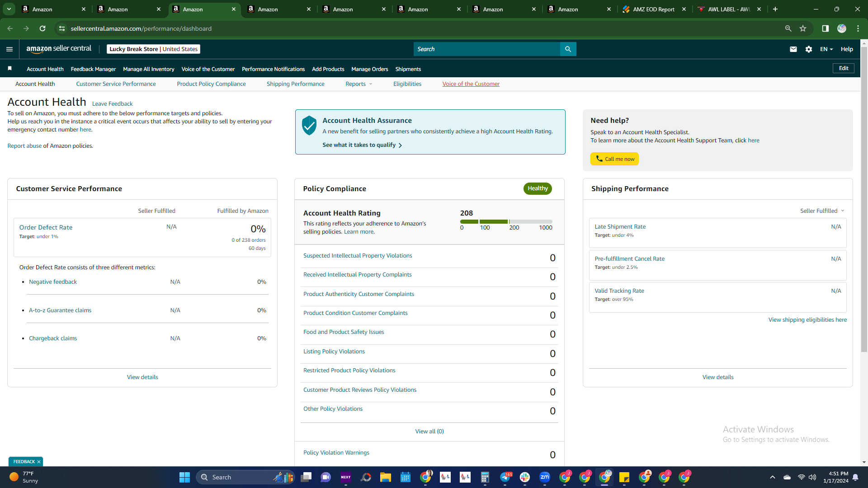This screenshot has height=488, width=868.
Task: Close the FEEDBACK tag with X
Action: (x=39, y=462)
